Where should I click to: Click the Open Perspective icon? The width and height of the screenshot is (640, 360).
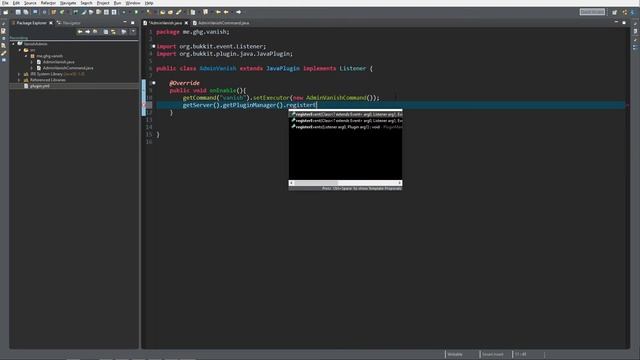[614, 12]
